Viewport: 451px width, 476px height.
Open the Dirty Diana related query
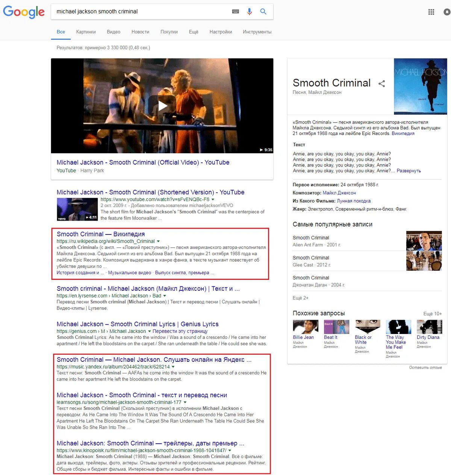pyautogui.click(x=429, y=334)
